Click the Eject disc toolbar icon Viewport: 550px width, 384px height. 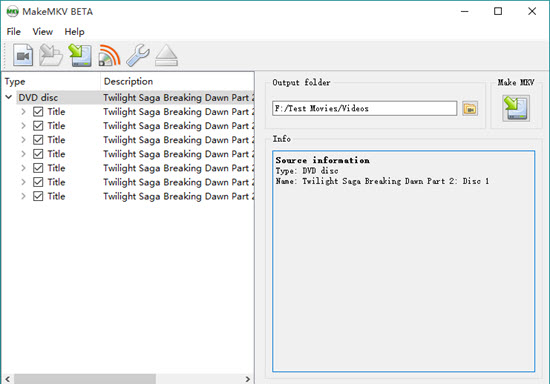(x=167, y=55)
